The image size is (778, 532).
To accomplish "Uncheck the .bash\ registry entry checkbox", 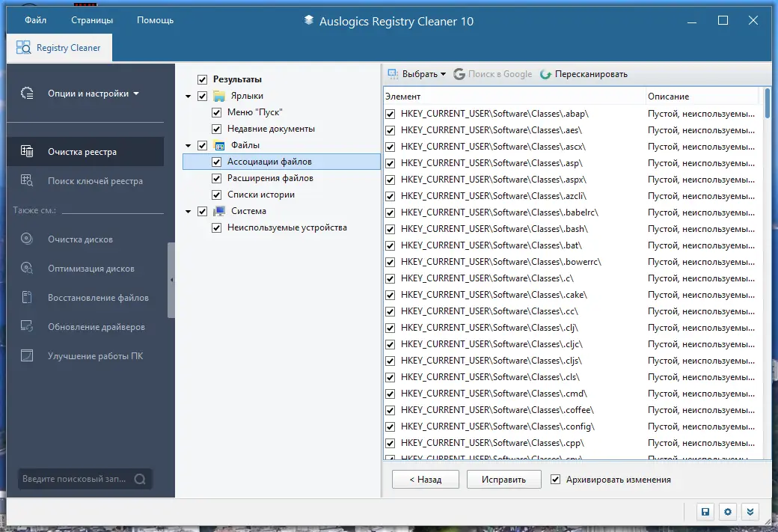I will point(390,229).
